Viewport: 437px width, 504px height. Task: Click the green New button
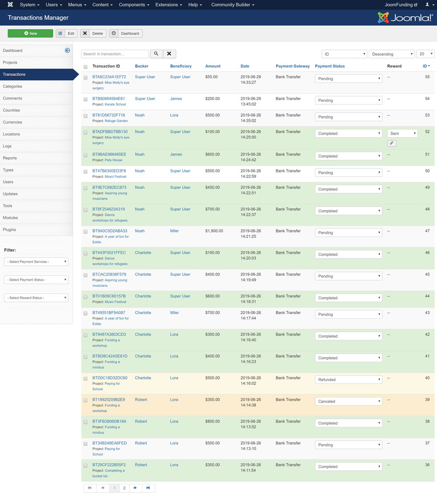(30, 33)
